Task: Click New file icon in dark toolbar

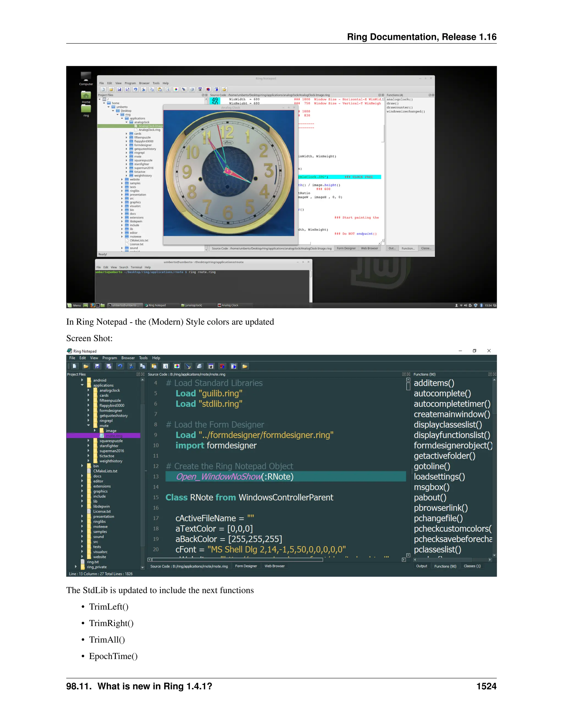Action: coord(75,366)
